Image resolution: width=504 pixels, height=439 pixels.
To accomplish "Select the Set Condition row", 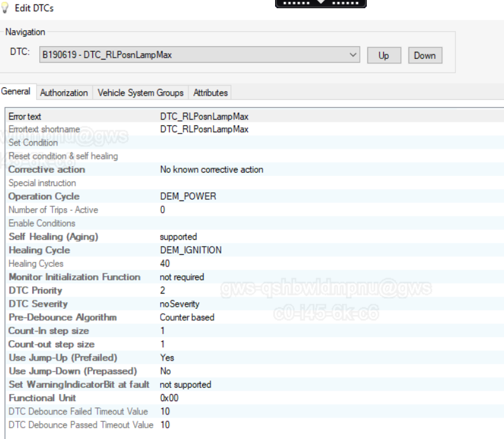I will coord(255,142).
